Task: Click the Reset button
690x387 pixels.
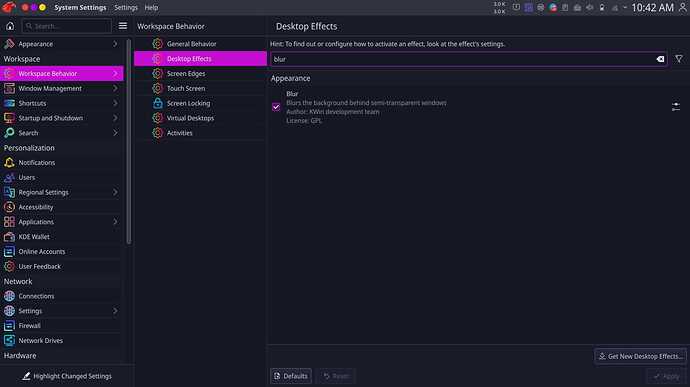Action: coord(336,376)
